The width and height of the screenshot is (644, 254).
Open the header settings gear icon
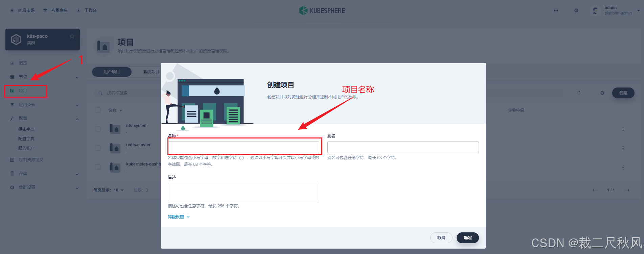click(x=576, y=10)
